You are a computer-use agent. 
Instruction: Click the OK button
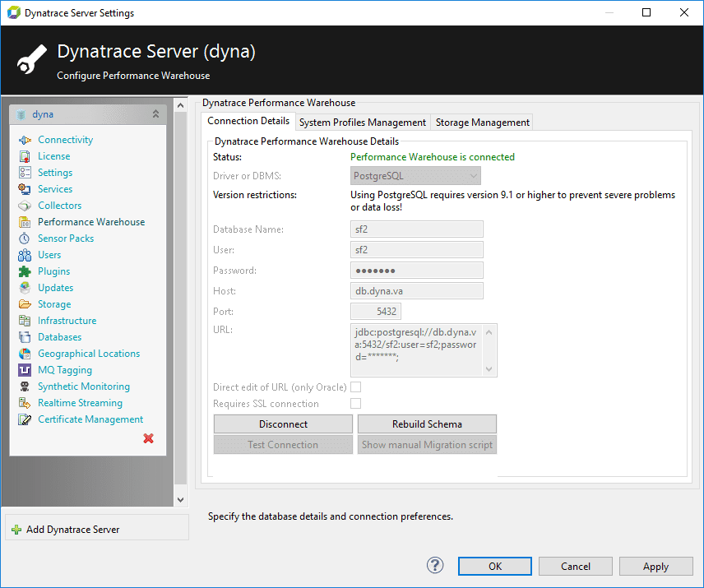click(x=495, y=567)
